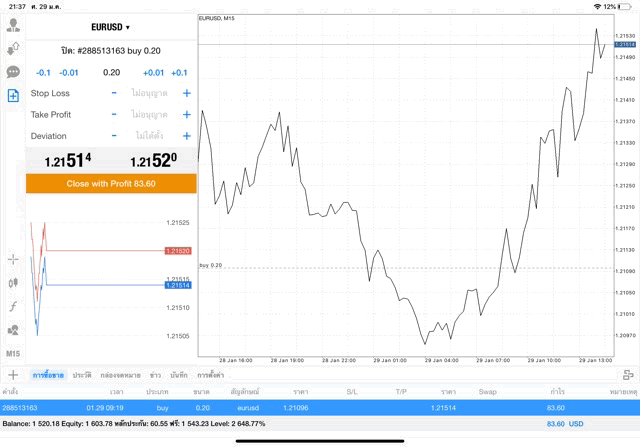Click the red 1.21520 ask tick label
This screenshot has width=640, height=447.
(178, 251)
